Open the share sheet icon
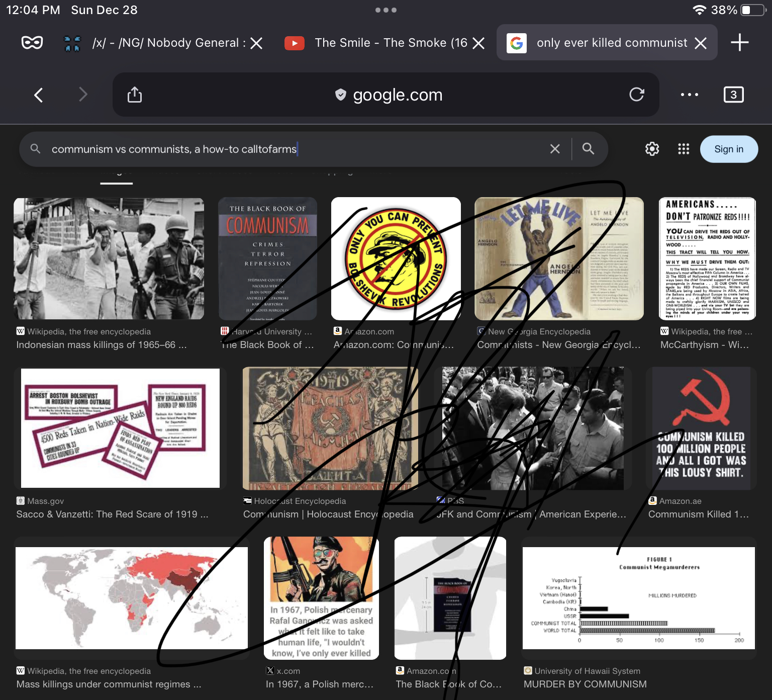772x700 pixels. (x=135, y=95)
